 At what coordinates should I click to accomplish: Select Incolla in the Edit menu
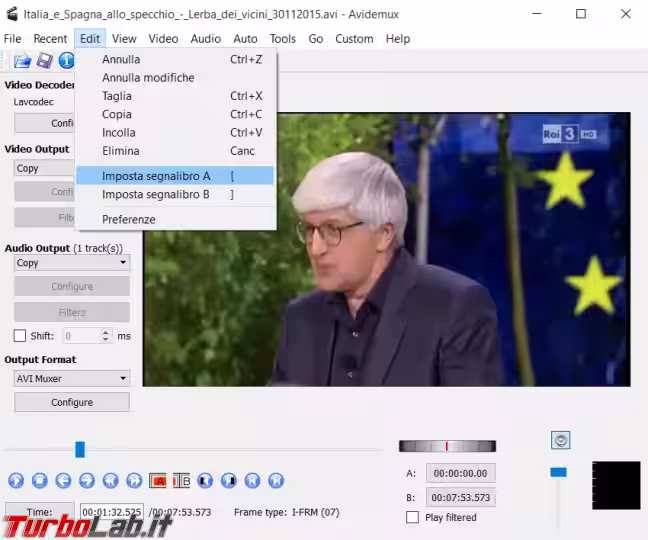point(175,133)
